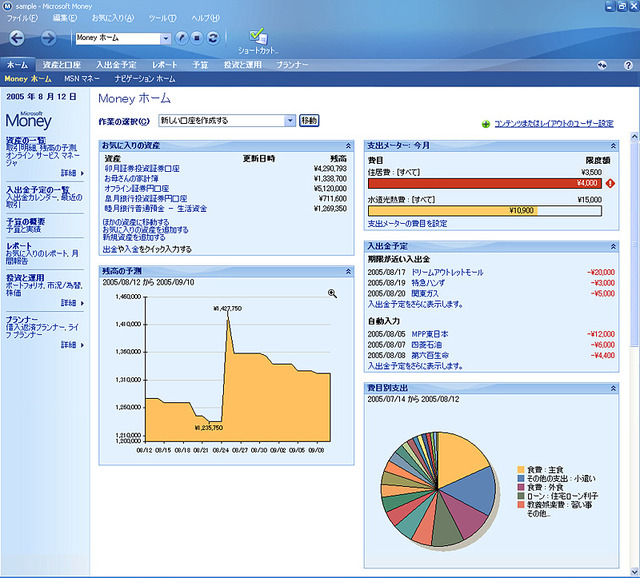Switch to the 予算 tab
The image size is (640, 578).
200,65
